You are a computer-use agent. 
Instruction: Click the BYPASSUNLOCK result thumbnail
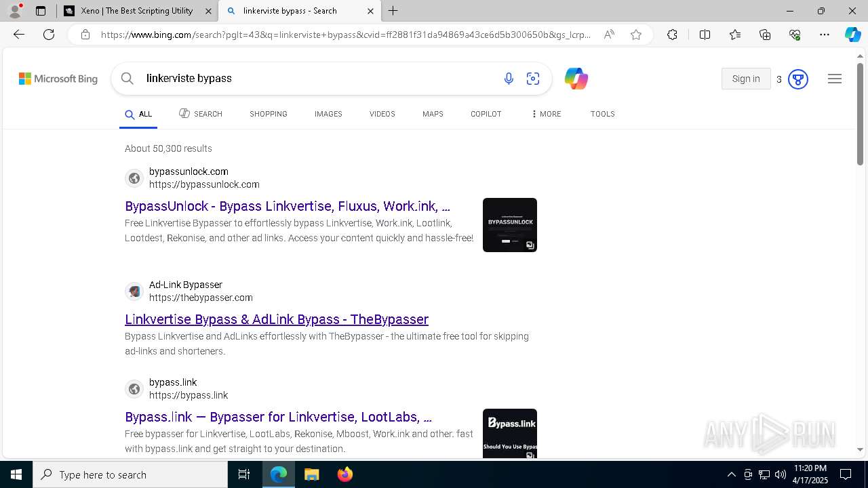[x=510, y=225]
